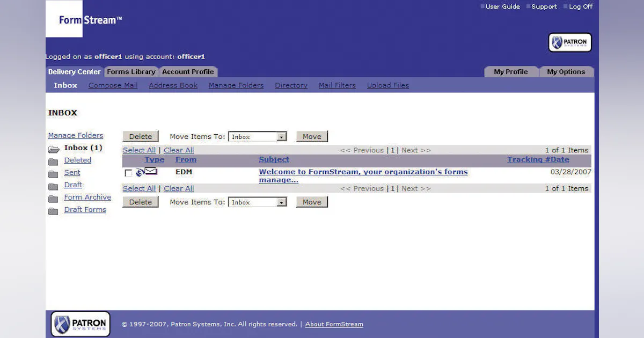This screenshot has height=338, width=644.
Task: Open the Inbox (1) folder
Action: (83, 148)
